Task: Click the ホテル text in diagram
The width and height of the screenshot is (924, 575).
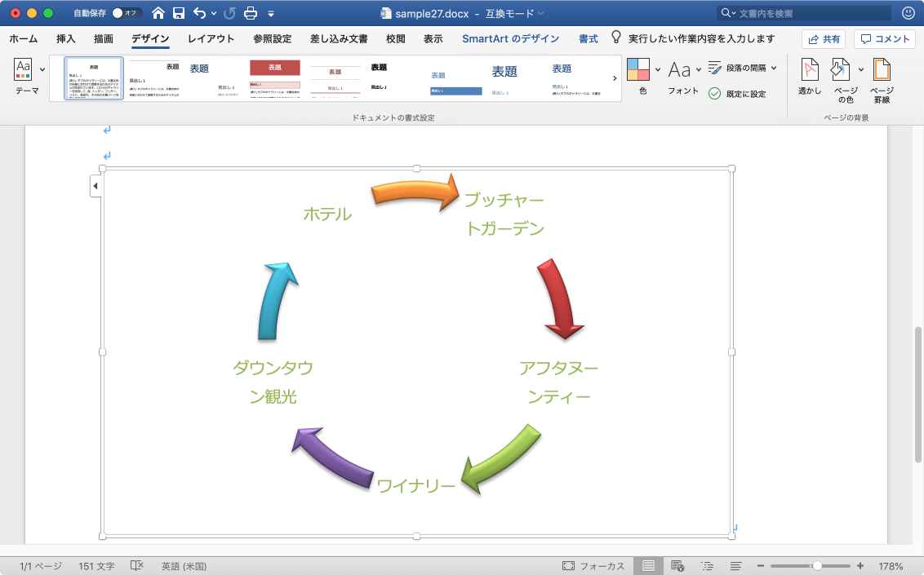Action: coord(327,215)
